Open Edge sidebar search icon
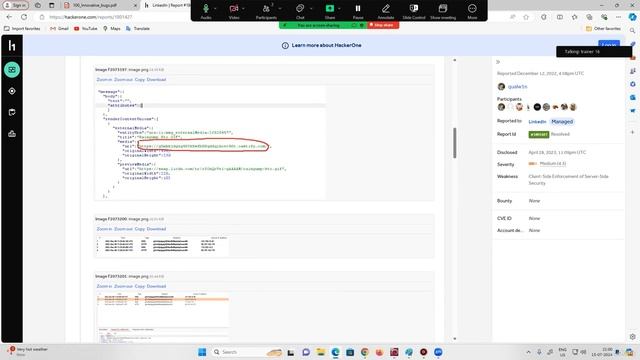 coord(632,31)
